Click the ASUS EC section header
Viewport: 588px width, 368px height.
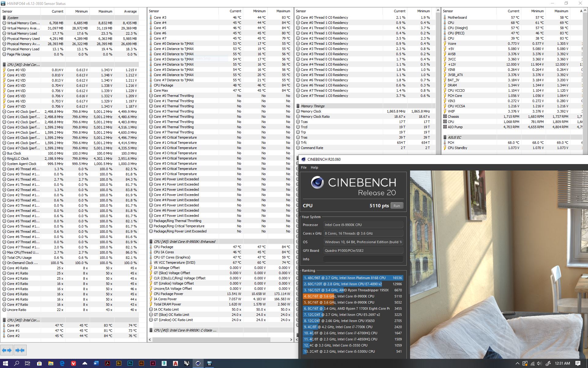[454, 137]
